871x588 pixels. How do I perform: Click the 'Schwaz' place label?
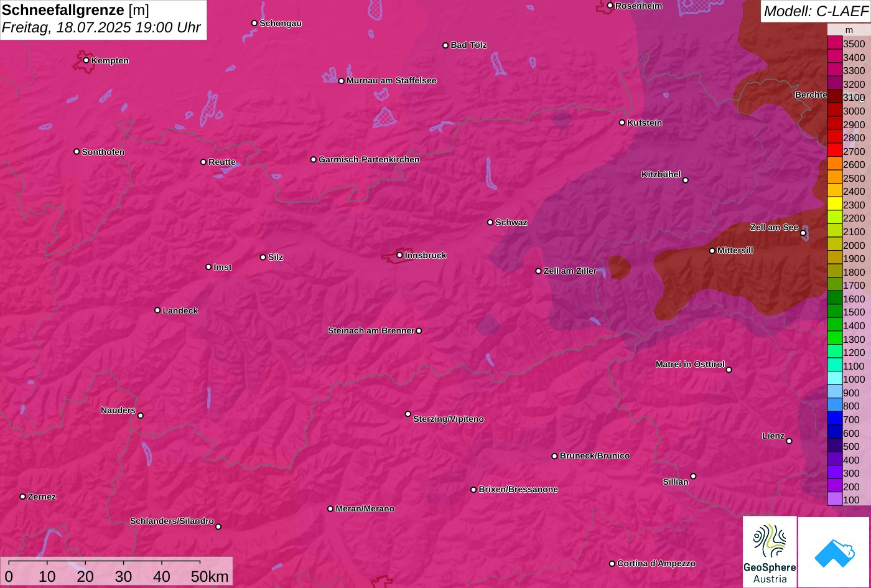(511, 223)
